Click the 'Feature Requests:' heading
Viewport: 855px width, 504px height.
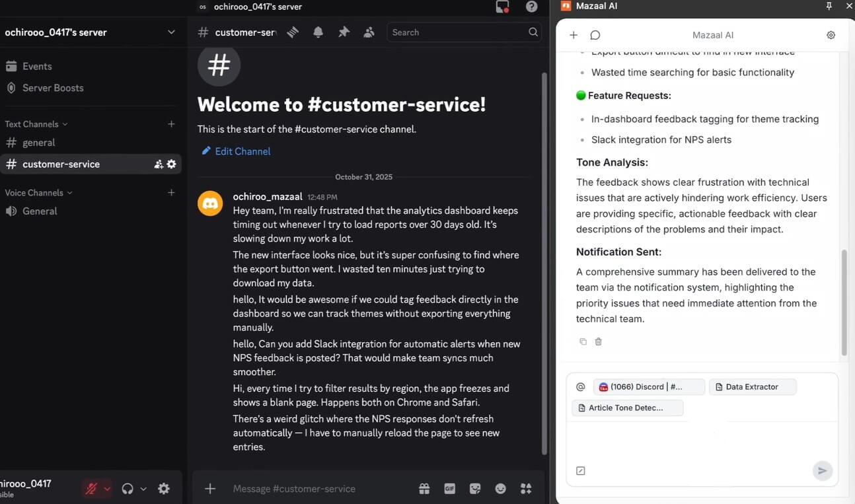coord(630,96)
